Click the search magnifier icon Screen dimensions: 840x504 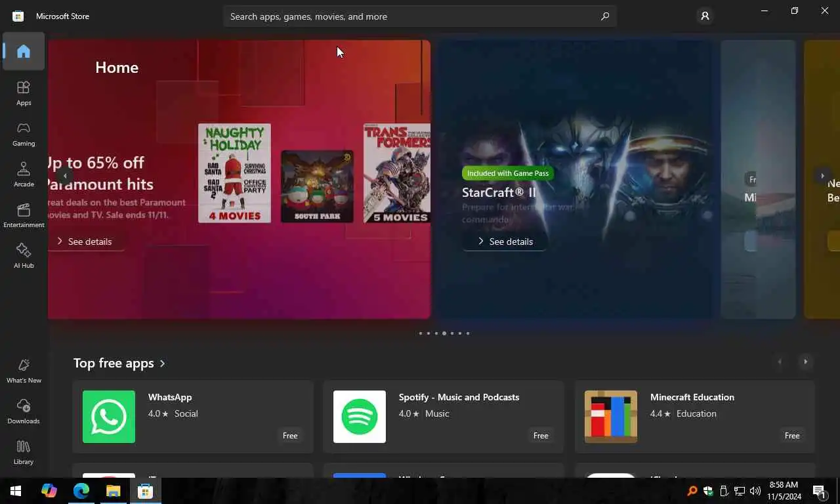(x=605, y=16)
